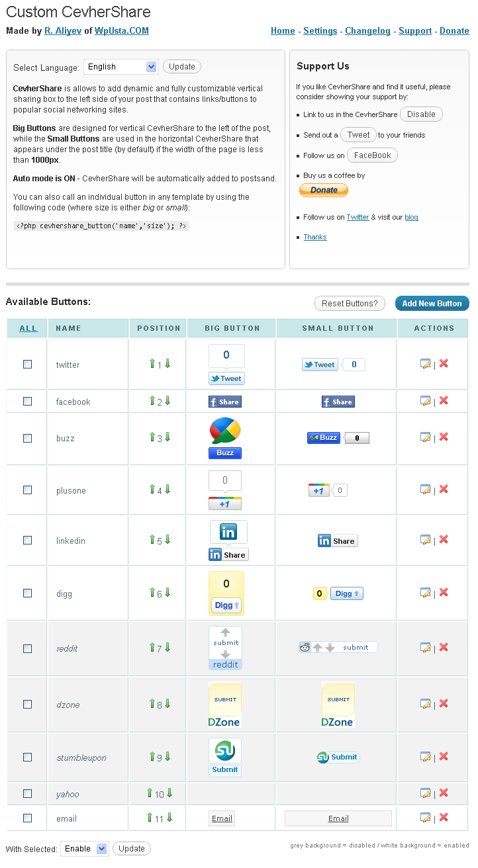Viewport: 478px width, 868px height.
Task: Click the big Google Buzz button preview
Action: (x=225, y=438)
